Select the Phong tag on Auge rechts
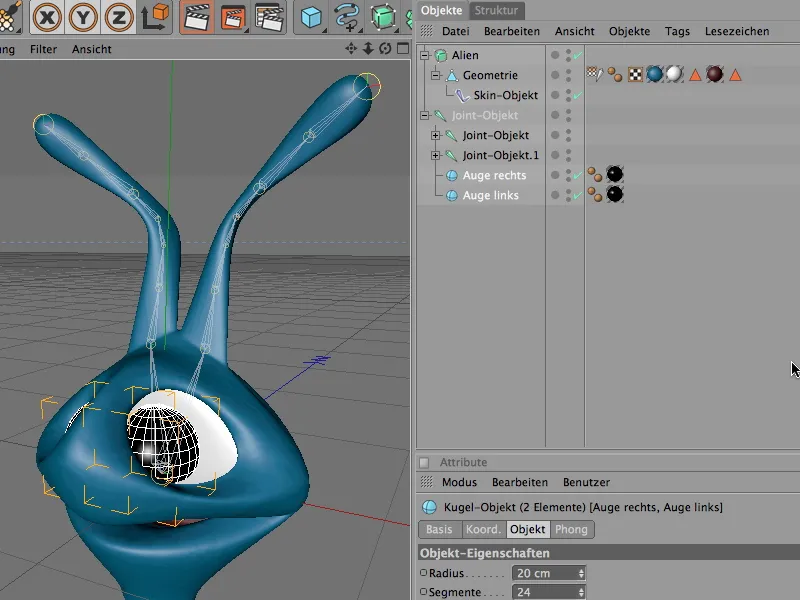 click(x=594, y=174)
